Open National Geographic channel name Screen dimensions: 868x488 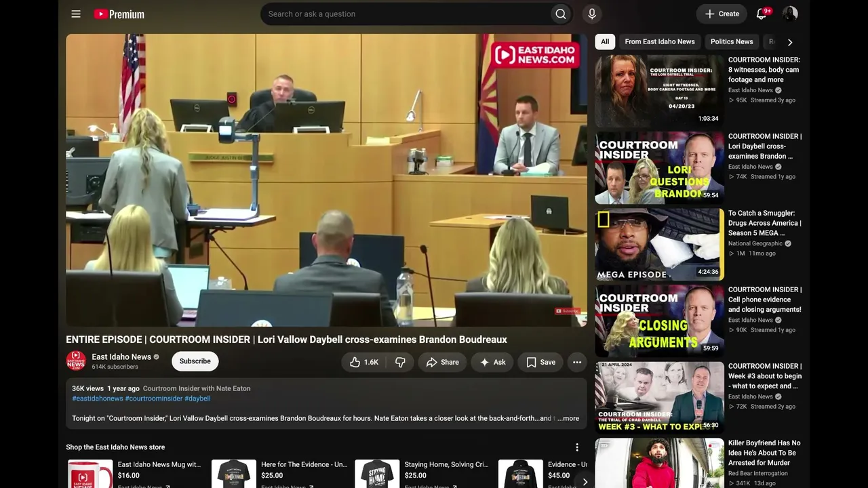coord(755,243)
